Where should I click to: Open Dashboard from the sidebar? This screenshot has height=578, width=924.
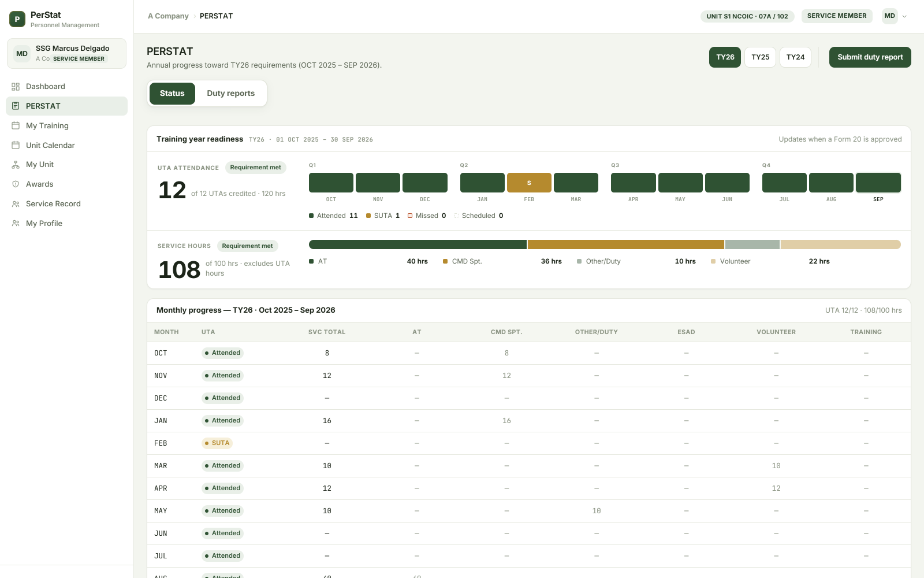[66, 87]
